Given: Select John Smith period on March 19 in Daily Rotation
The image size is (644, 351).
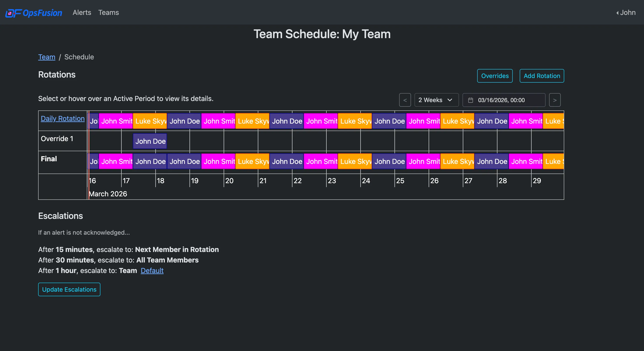Looking at the screenshot, I should (x=218, y=121).
